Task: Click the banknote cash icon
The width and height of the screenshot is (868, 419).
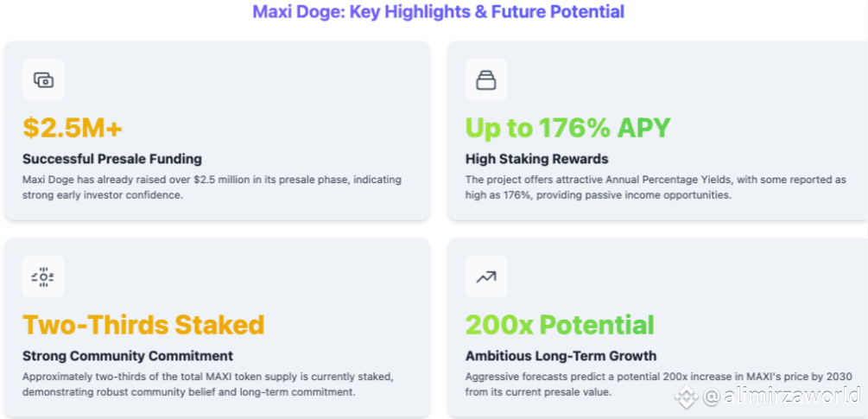Action: pyautogui.click(x=43, y=79)
